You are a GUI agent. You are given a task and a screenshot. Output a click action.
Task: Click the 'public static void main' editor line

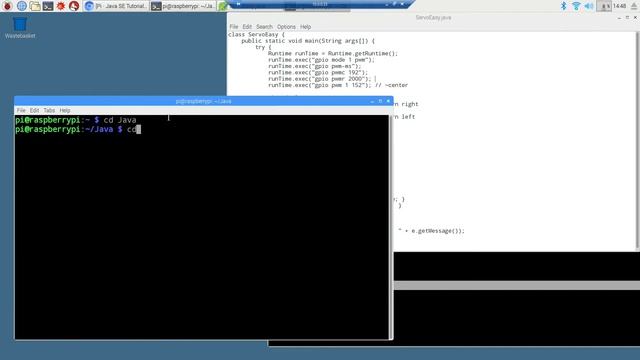click(x=308, y=41)
